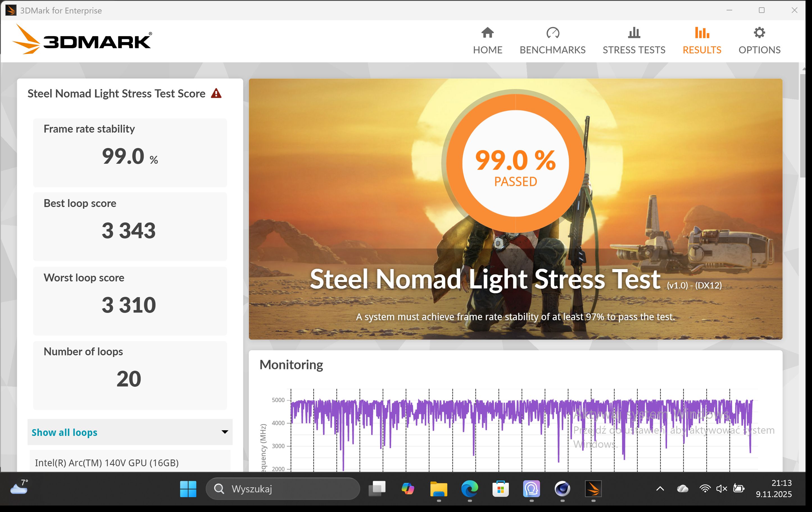This screenshot has height=512, width=812.
Task: Switch to the BENCHMARKS tab label
Action: (x=552, y=50)
